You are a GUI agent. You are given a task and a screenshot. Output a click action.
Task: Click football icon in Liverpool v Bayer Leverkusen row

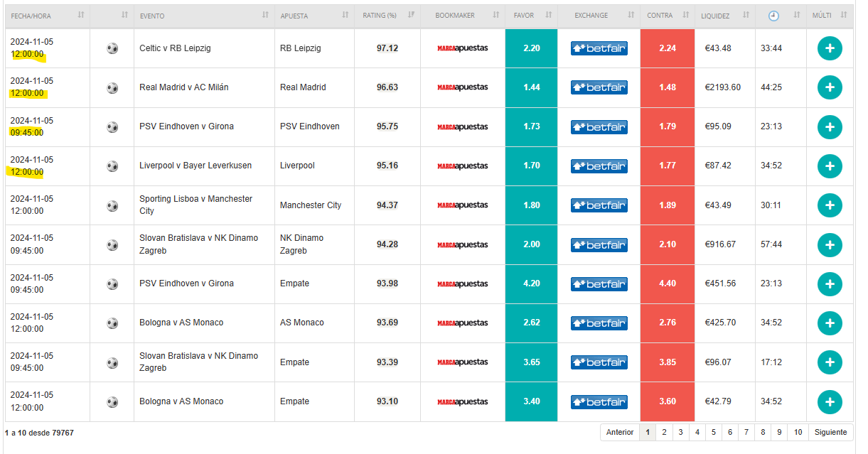click(x=112, y=166)
